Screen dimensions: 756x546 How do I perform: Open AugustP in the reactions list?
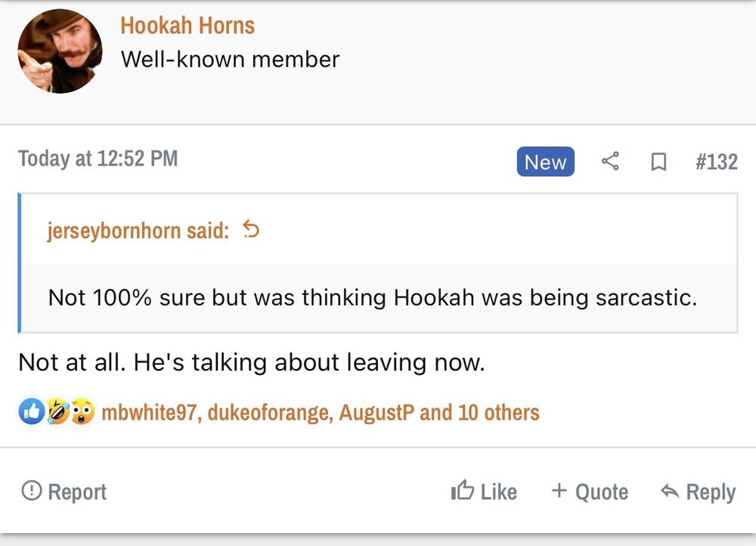[376, 413]
